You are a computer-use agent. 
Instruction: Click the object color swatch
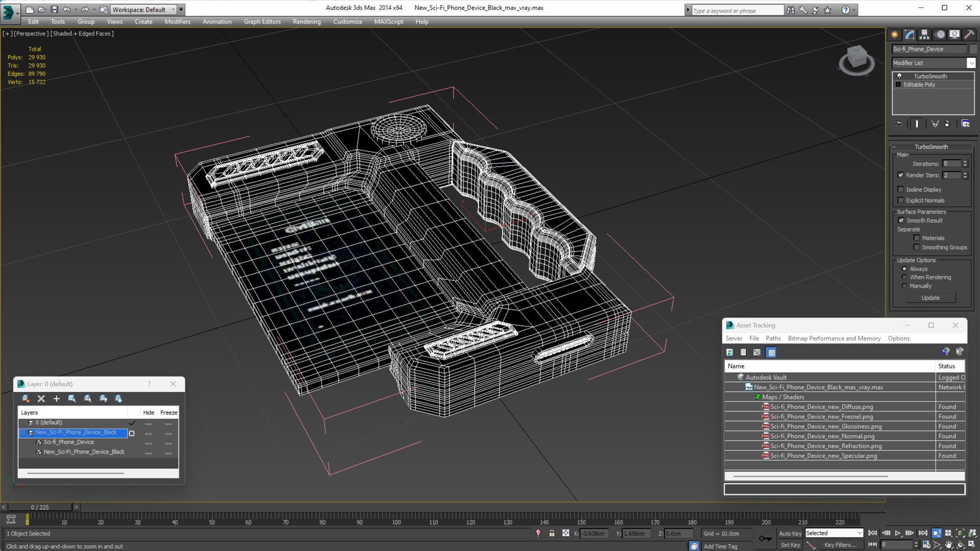[x=973, y=49]
